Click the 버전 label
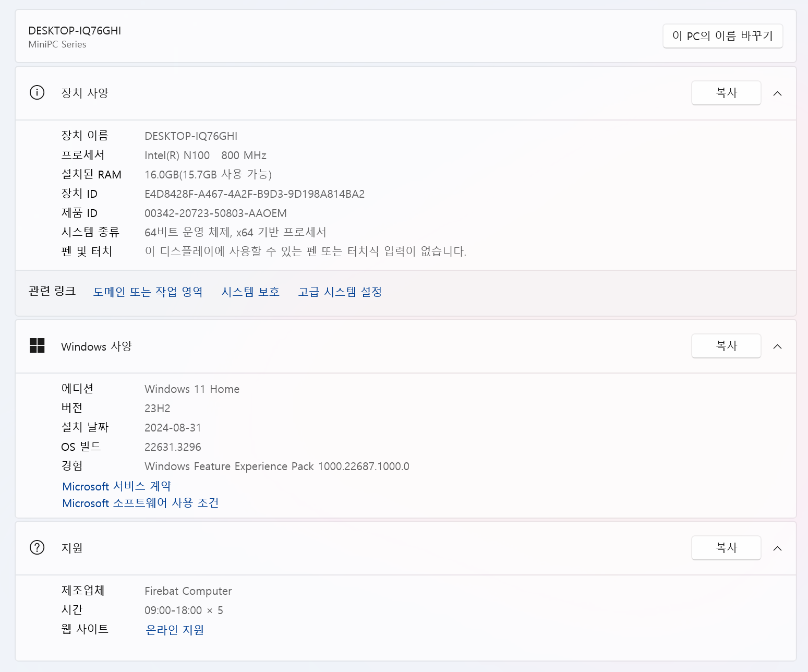Image resolution: width=808 pixels, height=672 pixels. 72,408
